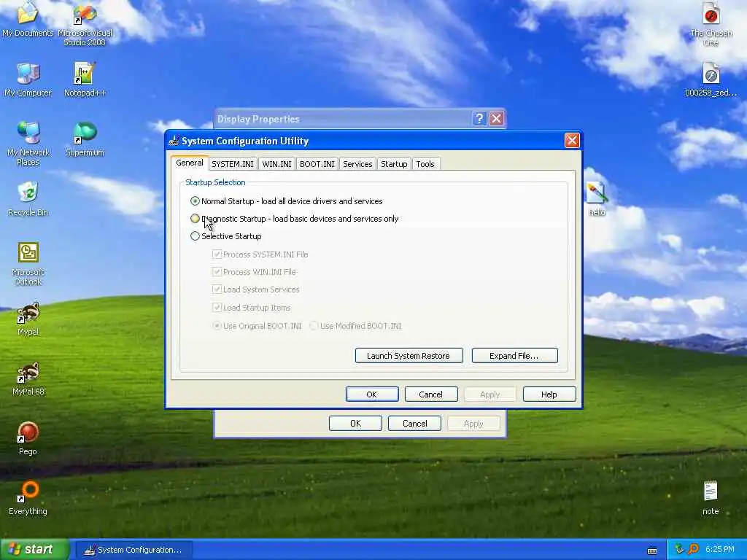Confirm with OK in System Configuration Utility
Image resolution: width=747 pixels, height=560 pixels.
tap(372, 394)
